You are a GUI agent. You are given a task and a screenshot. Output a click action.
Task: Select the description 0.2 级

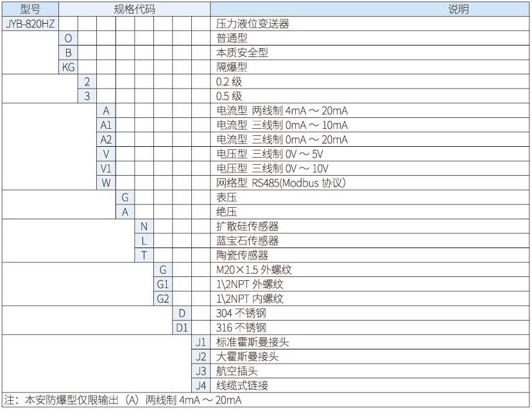pyautogui.click(x=229, y=81)
